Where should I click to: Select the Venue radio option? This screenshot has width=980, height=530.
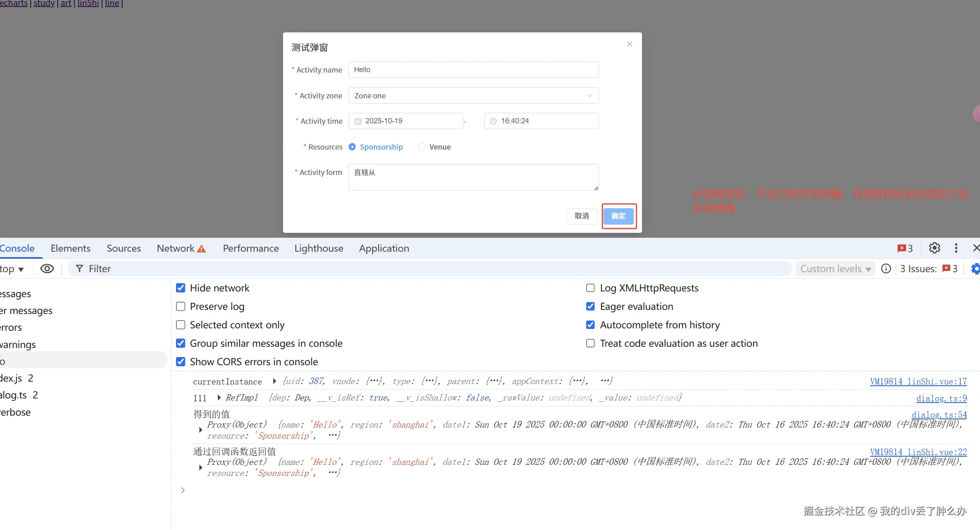pos(422,147)
